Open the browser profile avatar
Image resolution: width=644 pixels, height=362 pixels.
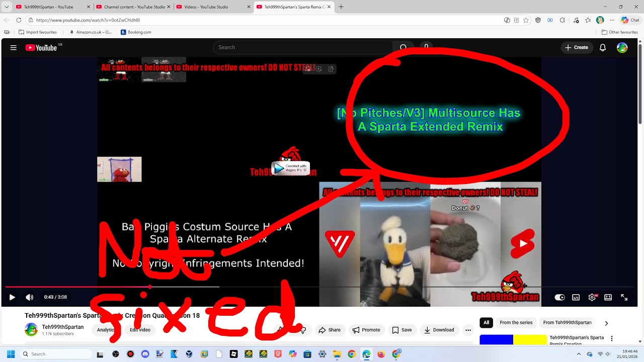coord(600,20)
